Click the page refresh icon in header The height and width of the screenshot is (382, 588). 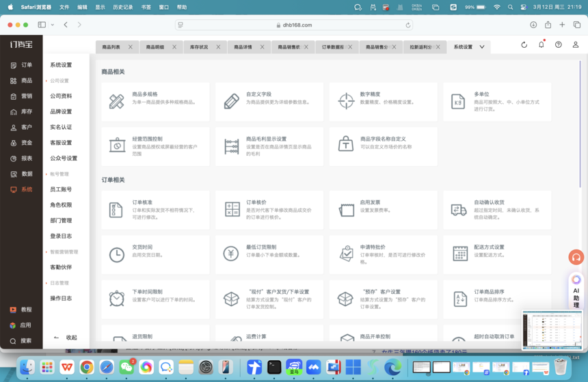point(524,45)
